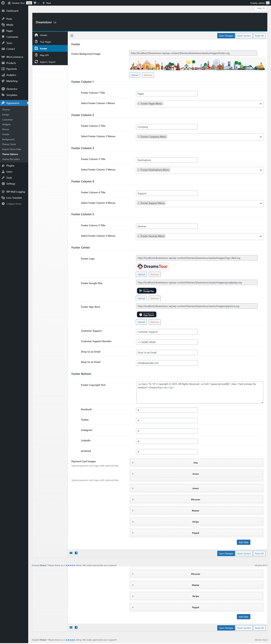Remove the Footer Services Menu tag
This screenshot has height=644, width=271.
click(x=139, y=236)
